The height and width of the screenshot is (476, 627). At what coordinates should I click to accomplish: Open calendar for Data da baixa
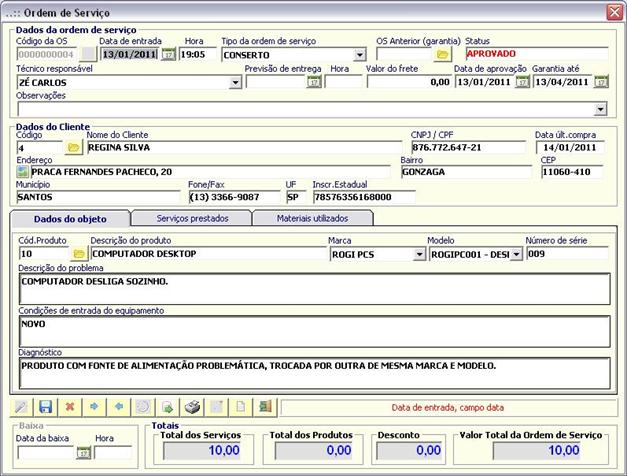pyautogui.click(x=84, y=452)
